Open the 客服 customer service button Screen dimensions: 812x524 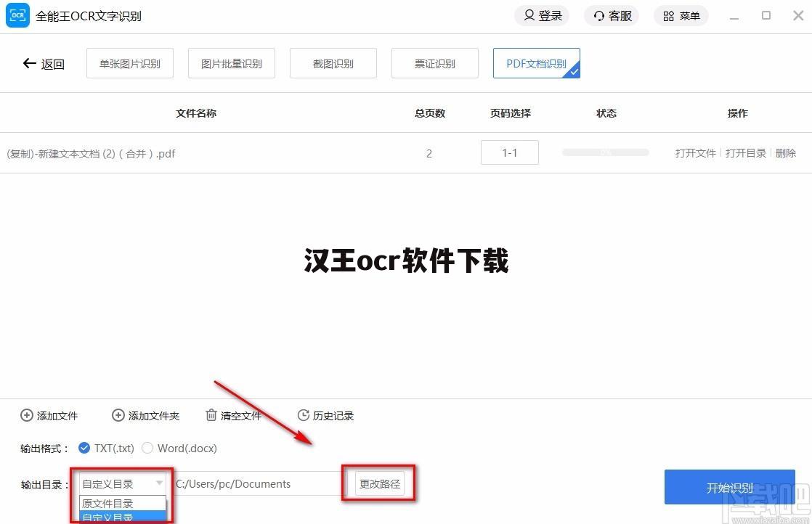click(x=612, y=16)
